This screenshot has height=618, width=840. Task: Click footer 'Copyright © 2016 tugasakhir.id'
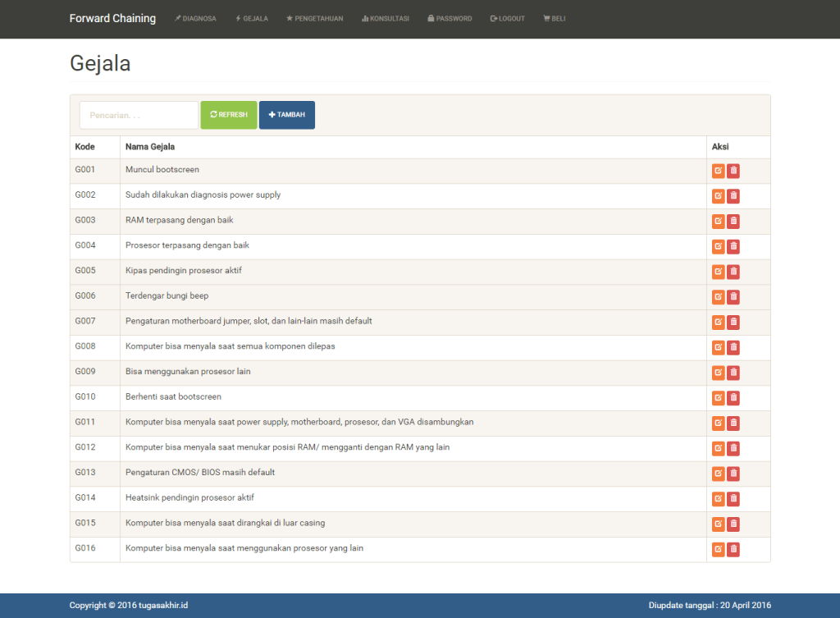[129, 605]
